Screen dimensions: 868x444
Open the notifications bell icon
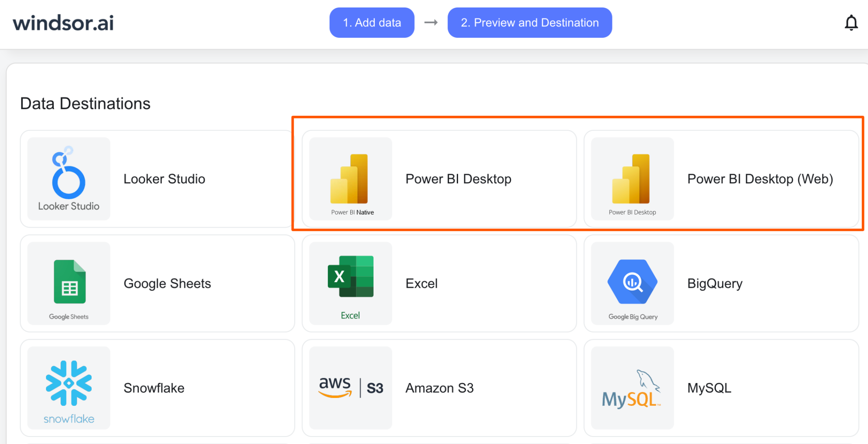pyautogui.click(x=851, y=22)
